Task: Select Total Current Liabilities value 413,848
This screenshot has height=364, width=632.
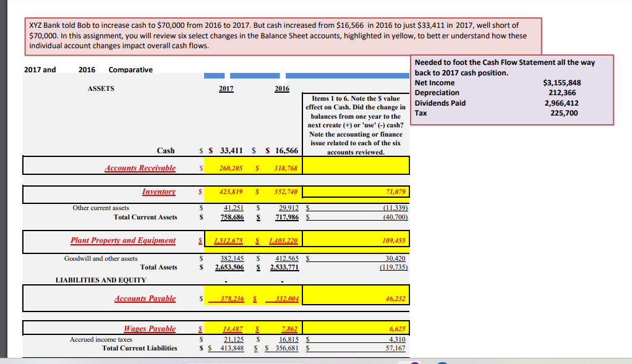Action: point(232,348)
